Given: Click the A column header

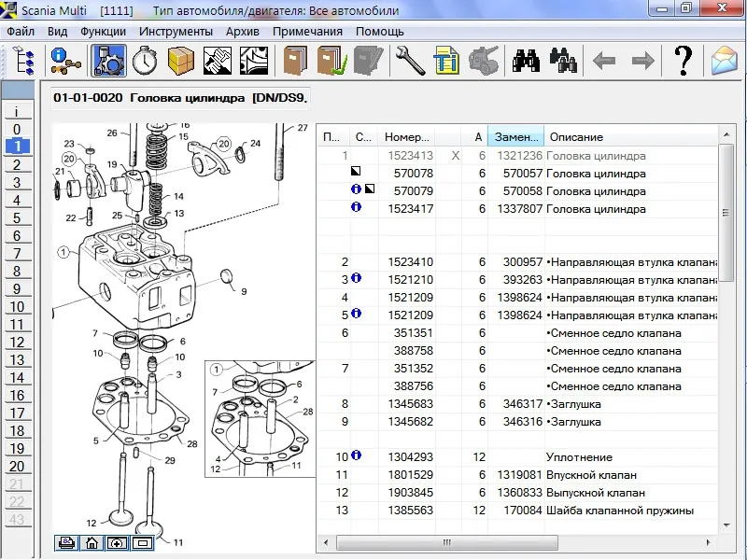Looking at the screenshot, I should 474,137.
